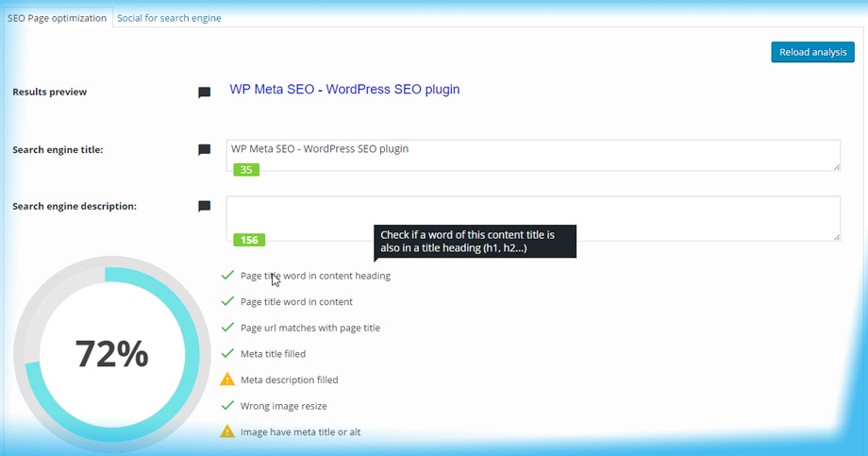Select 'Page title word in content heading' text

pos(315,276)
